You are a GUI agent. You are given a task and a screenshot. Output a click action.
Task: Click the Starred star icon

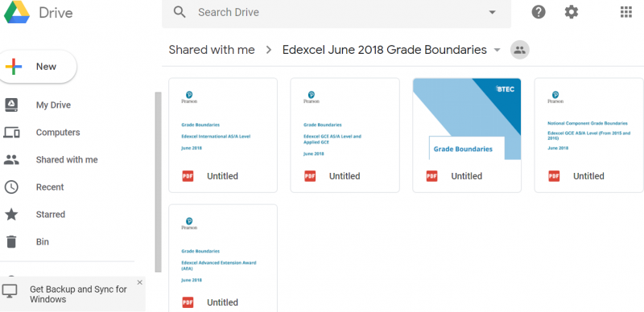(11, 214)
